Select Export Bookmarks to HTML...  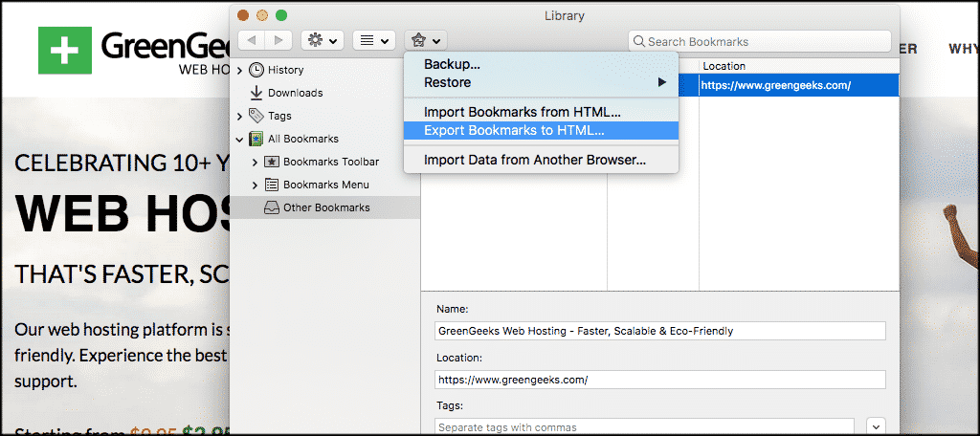tap(542, 131)
